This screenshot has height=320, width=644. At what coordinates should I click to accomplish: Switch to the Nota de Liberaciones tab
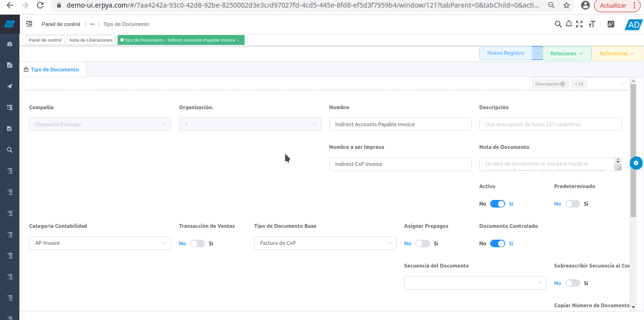91,40
